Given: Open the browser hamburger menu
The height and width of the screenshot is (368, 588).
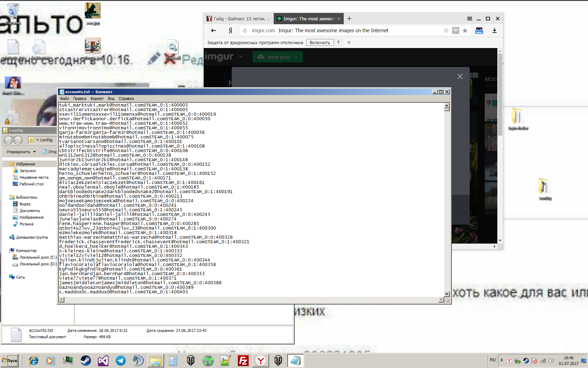Looking at the screenshot, I should 469,19.
